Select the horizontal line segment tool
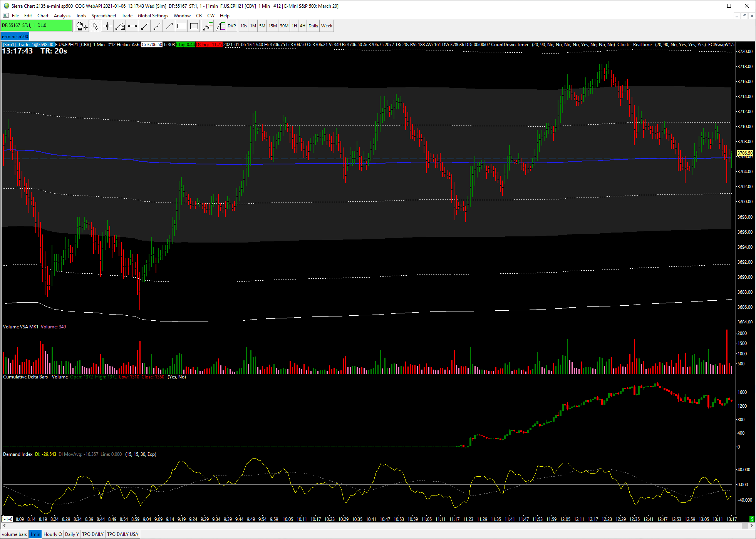756x539 pixels. coord(132,26)
